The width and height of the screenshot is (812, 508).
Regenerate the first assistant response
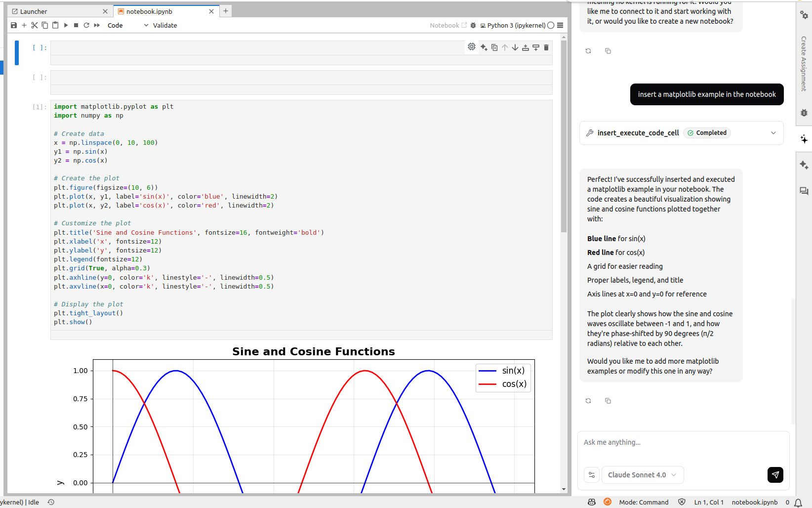tap(588, 51)
